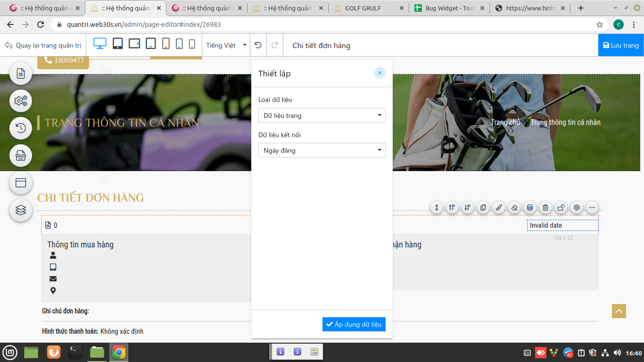
Task: Open the page document icon in left sidebar
Action: pos(21,73)
